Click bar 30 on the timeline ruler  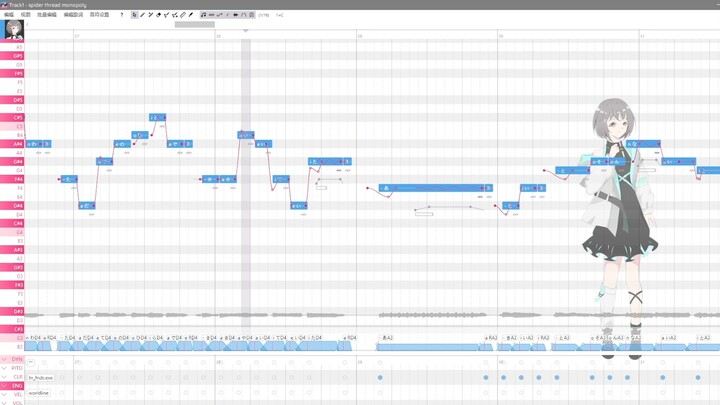(501, 36)
